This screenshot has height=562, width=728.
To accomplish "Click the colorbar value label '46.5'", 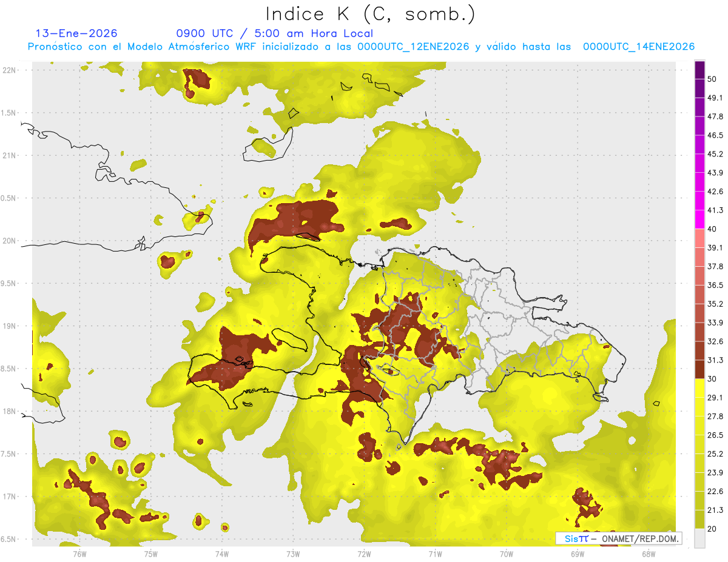I will (x=715, y=135).
